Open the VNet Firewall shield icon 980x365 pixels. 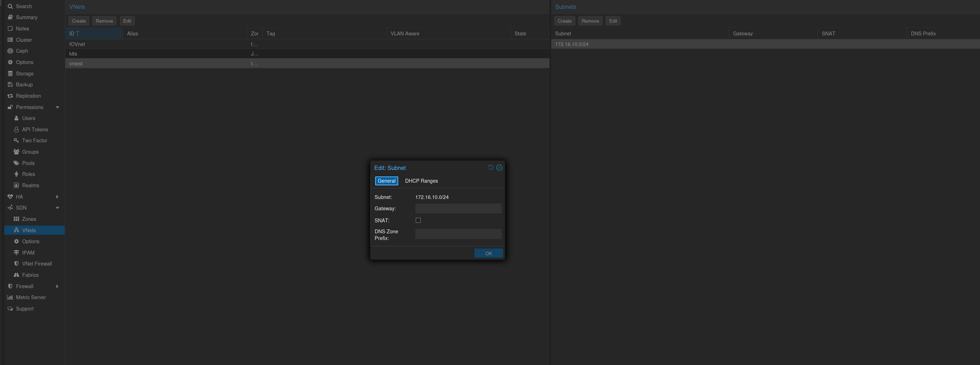point(16,264)
